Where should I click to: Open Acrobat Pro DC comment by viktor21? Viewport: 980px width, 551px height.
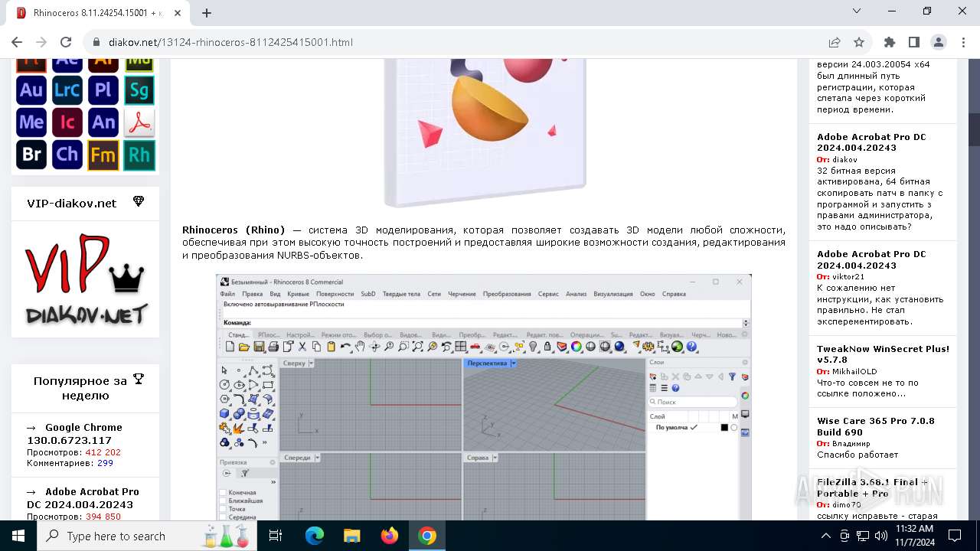pos(871,259)
